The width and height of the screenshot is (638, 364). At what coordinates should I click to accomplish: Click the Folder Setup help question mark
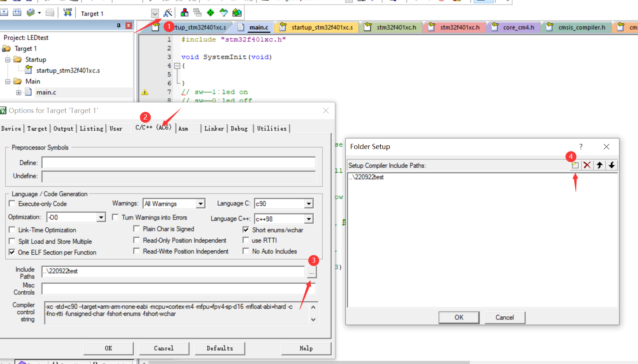pyautogui.click(x=581, y=146)
